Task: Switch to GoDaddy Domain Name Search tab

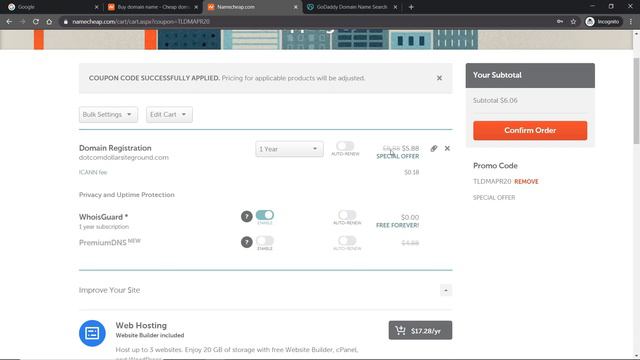Action: [x=351, y=7]
